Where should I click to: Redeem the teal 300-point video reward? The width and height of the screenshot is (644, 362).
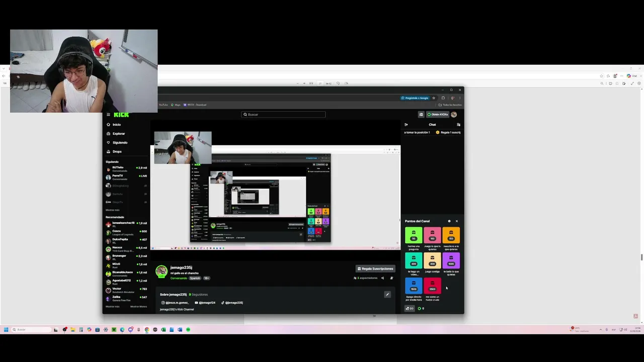click(414, 260)
